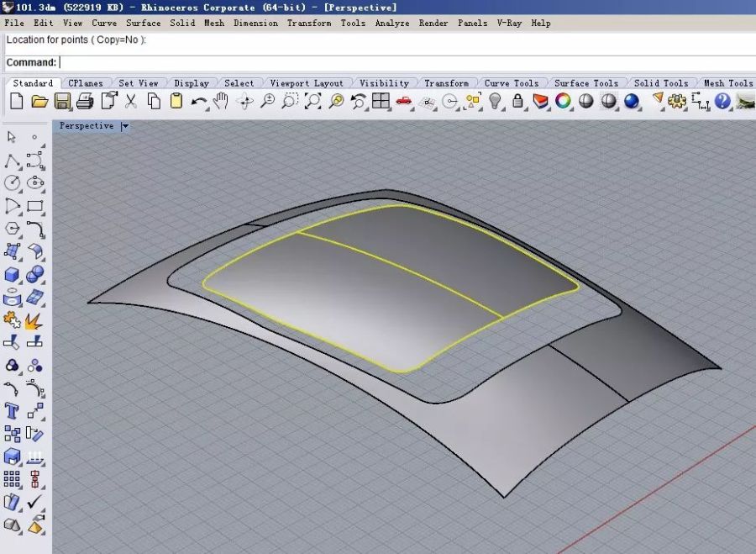Open the Perspective viewport dropdown arrow

[x=125, y=126]
